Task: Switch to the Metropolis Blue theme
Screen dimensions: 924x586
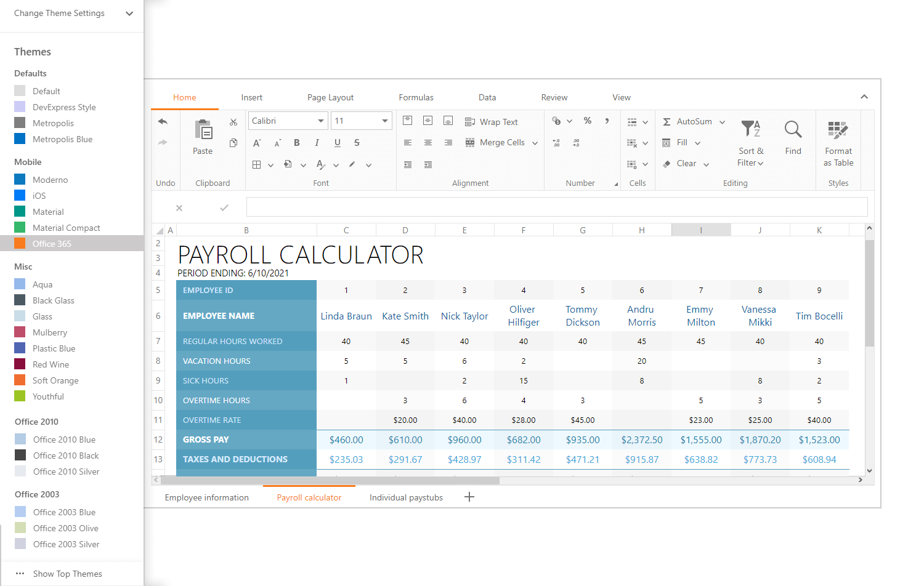Action: point(62,138)
